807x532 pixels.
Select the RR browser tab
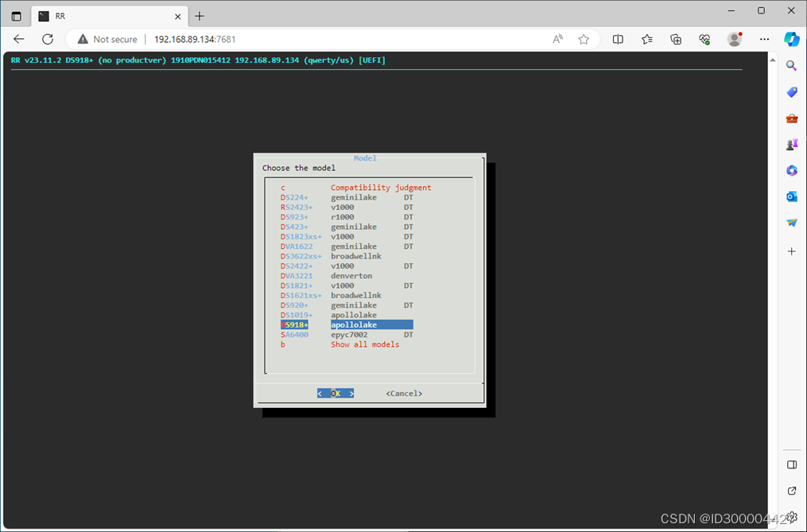(x=109, y=17)
